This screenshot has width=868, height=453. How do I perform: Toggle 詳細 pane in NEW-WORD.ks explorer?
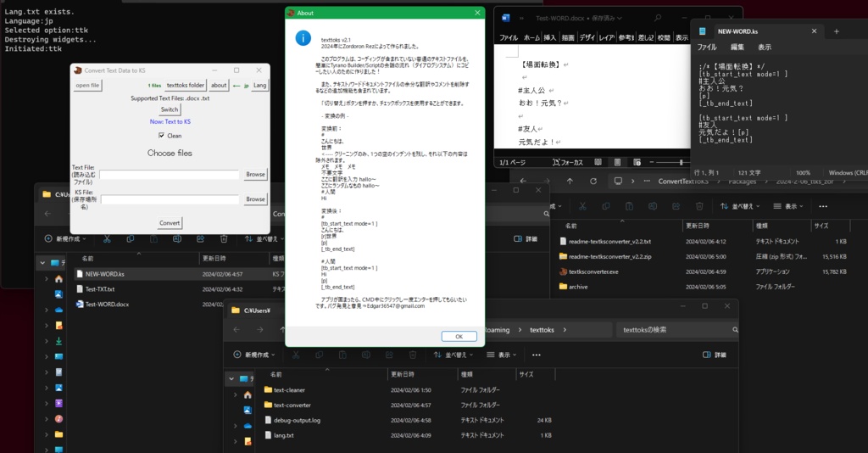point(526,238)
